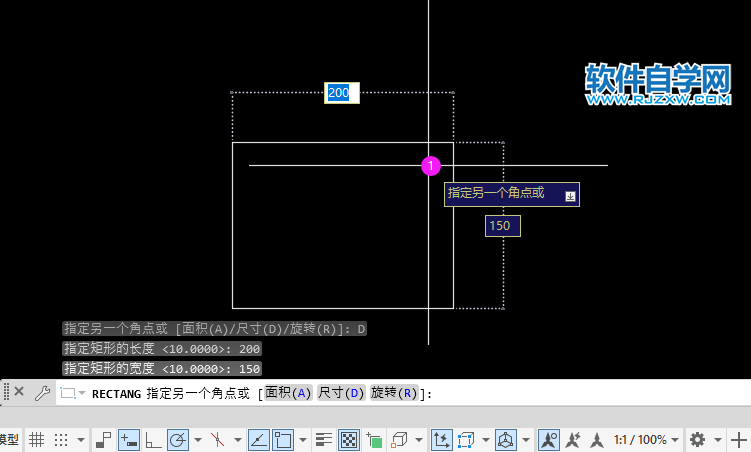Toggle Dynamic UCS icon
This screenshot has height=452, width=751.
click(442, 440)
